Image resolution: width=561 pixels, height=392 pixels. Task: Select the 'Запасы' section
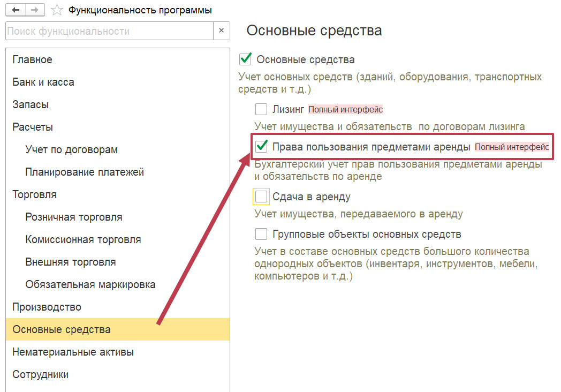point(118,104)
